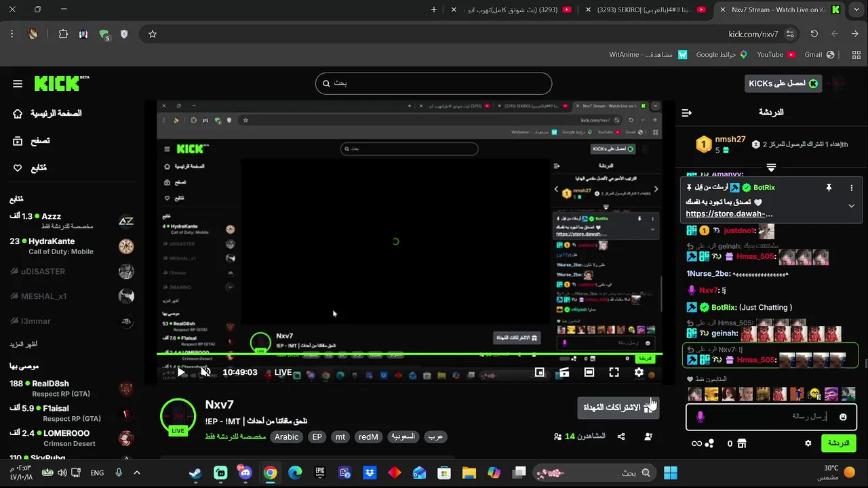This screenshot has width=868, height=488.
Task: Bookmark page with star icon
Action: point(153,34)
